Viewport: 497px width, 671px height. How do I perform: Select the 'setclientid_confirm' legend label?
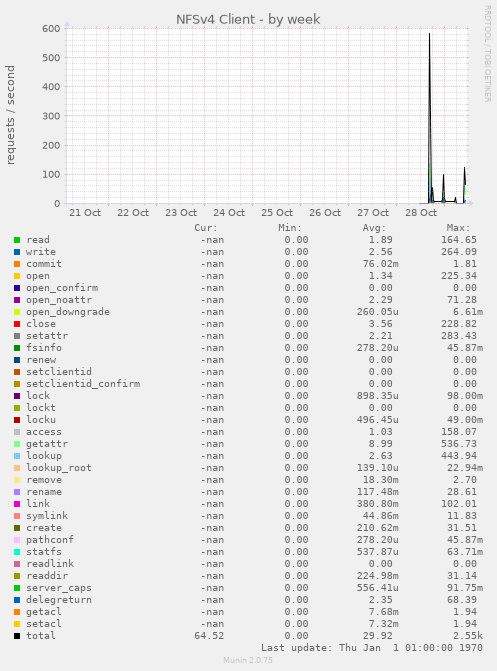[83, 384]
